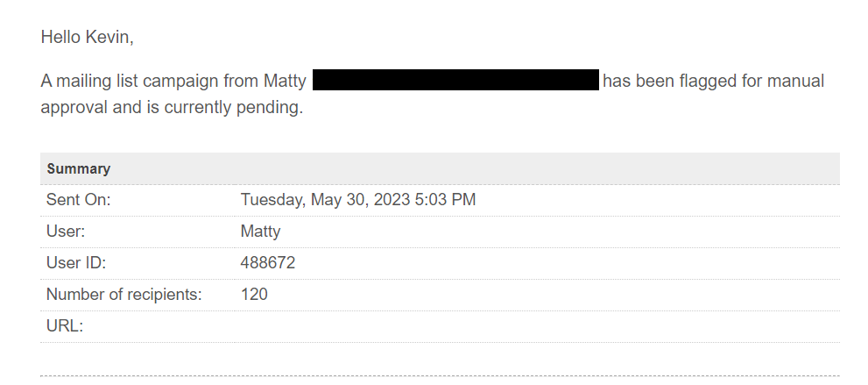Click the "Hello Kevin" greeting line
The height and width of the screenshot is (385, 868).
click(87, 38)
